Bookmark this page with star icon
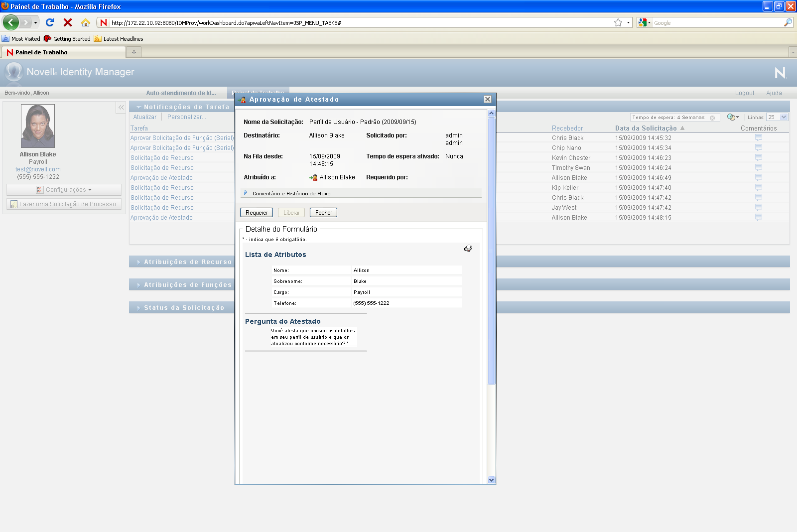The height and width of the screenshot is (532, 797). tap(618, 22)
